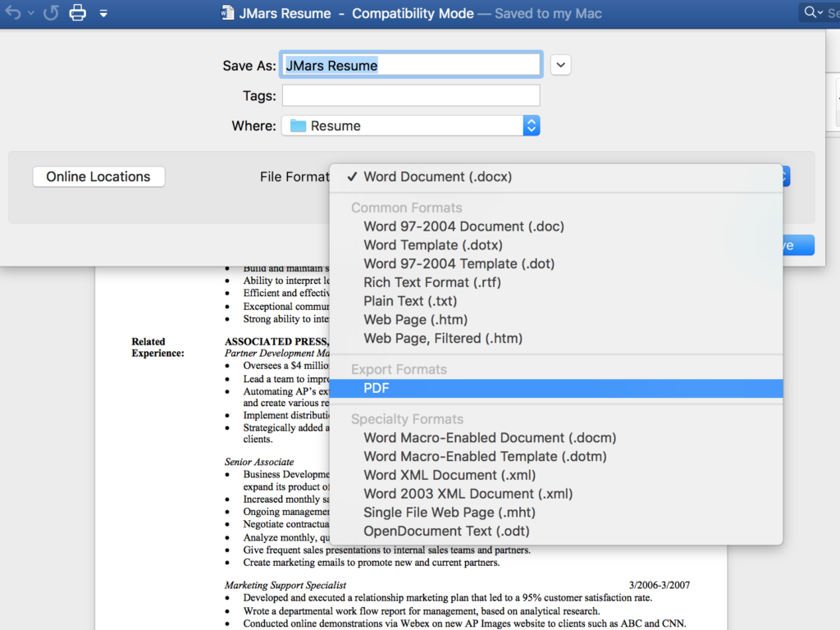The width and height of the screenshot is (840, 630).
Task: Choose Word 97-2004 Template (.dot)
Action: point(556,264)
